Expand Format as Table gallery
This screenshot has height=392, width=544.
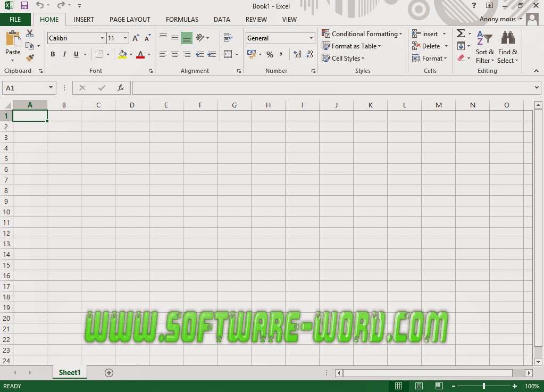click(351, 46)
